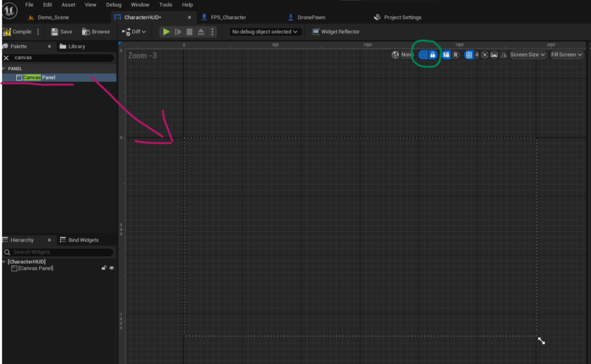Screen dimensions: 591x364
Task: Select the Hierarchy panel tab
Action: (x=21, y=240)
